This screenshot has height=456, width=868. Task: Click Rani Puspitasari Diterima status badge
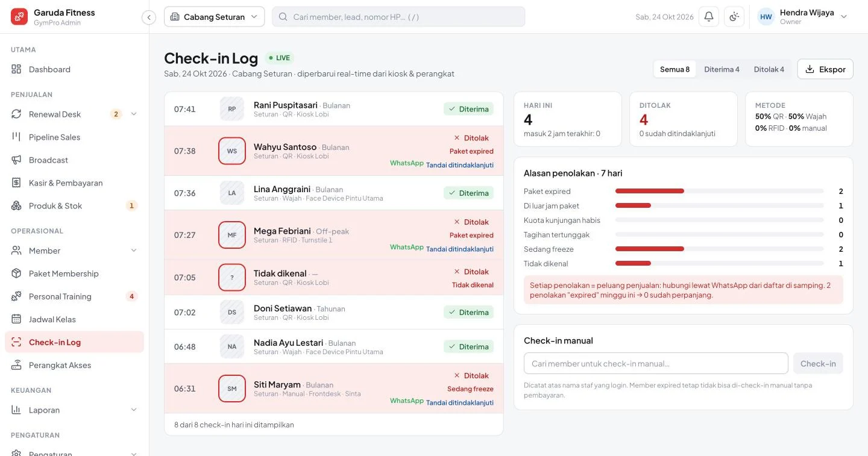(469, 109)
